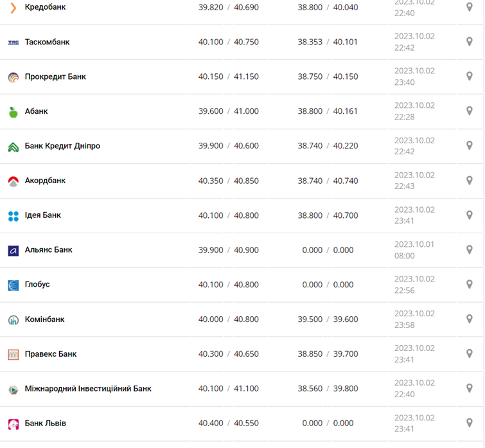485x448 pixels.
Task: Open the Міжнародний Інвестиційний Банк link
Action: (x=88, y=389)
